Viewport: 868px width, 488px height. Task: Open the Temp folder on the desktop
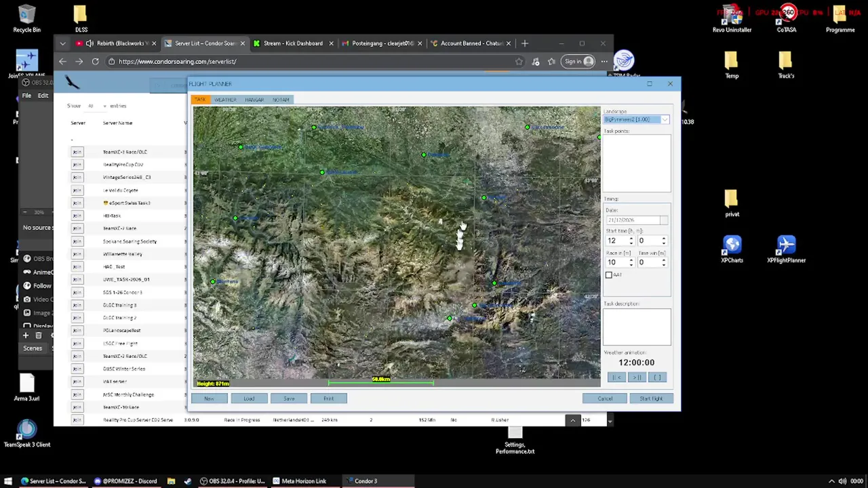pyautogui.click(x=732, y=65)
